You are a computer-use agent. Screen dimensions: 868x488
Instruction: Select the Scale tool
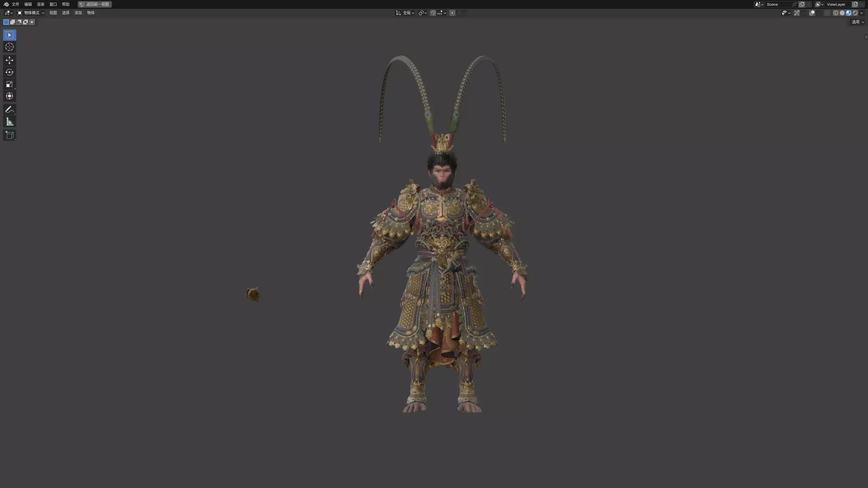coord(9,84)
